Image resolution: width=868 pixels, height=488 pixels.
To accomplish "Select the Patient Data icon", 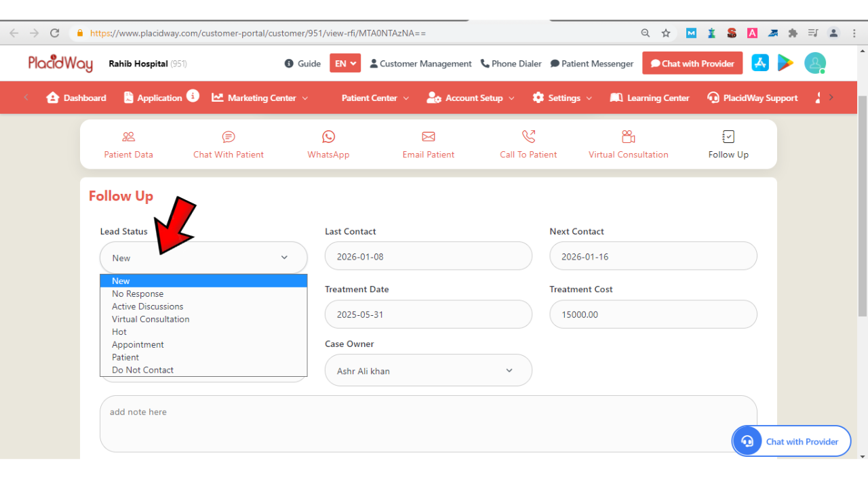I will point(128,144).
